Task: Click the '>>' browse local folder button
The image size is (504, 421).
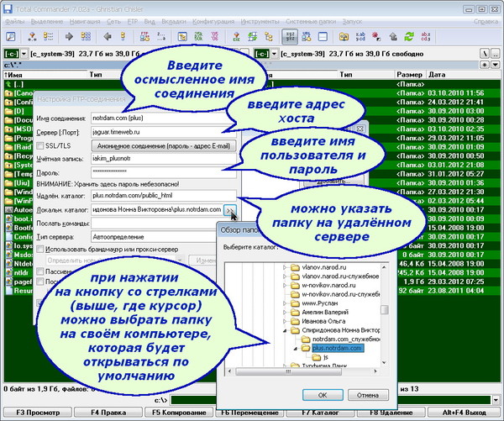Action: (230, 210)
